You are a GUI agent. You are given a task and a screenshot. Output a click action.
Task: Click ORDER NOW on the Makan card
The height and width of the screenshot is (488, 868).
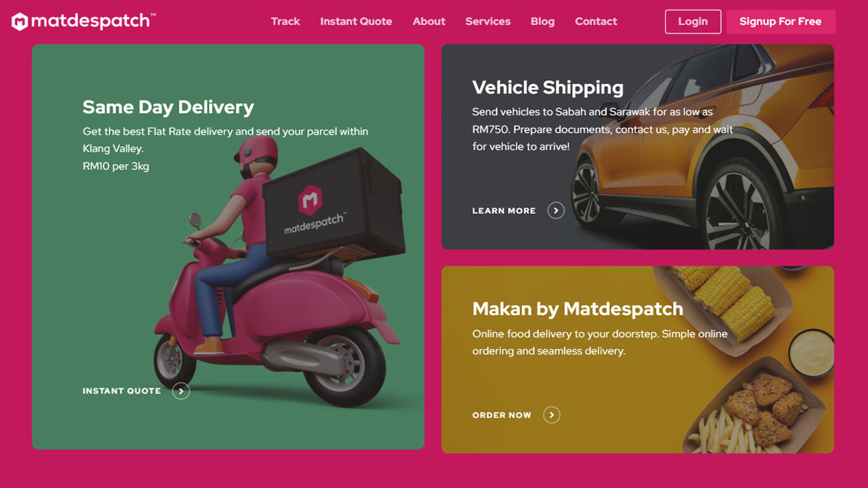pyautogui.click(x=502, y=415)
